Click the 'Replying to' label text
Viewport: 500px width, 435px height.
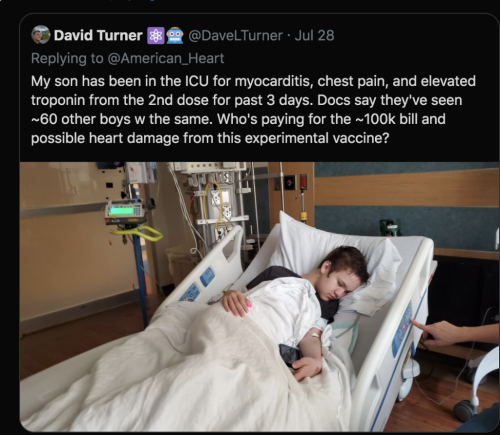(67, 59)
